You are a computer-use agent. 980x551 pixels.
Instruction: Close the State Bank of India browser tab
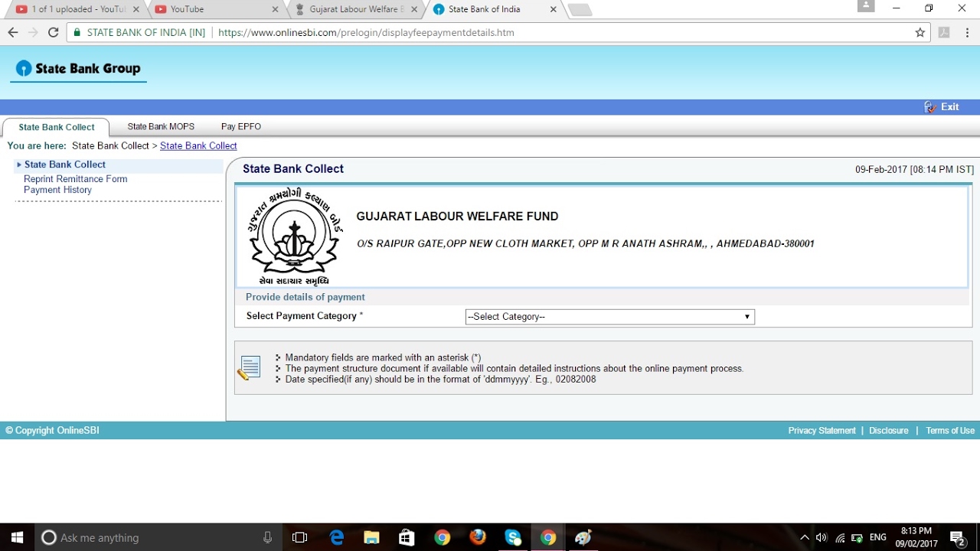553,9
